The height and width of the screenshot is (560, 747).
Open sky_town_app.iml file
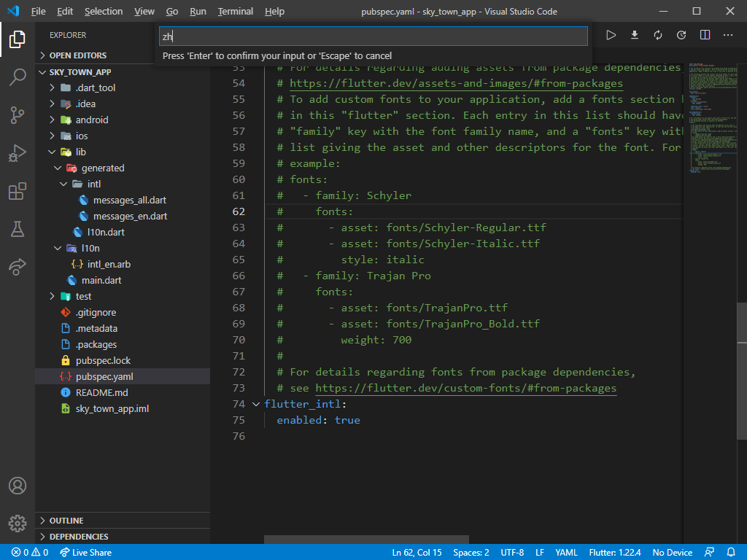click(123, 408)
